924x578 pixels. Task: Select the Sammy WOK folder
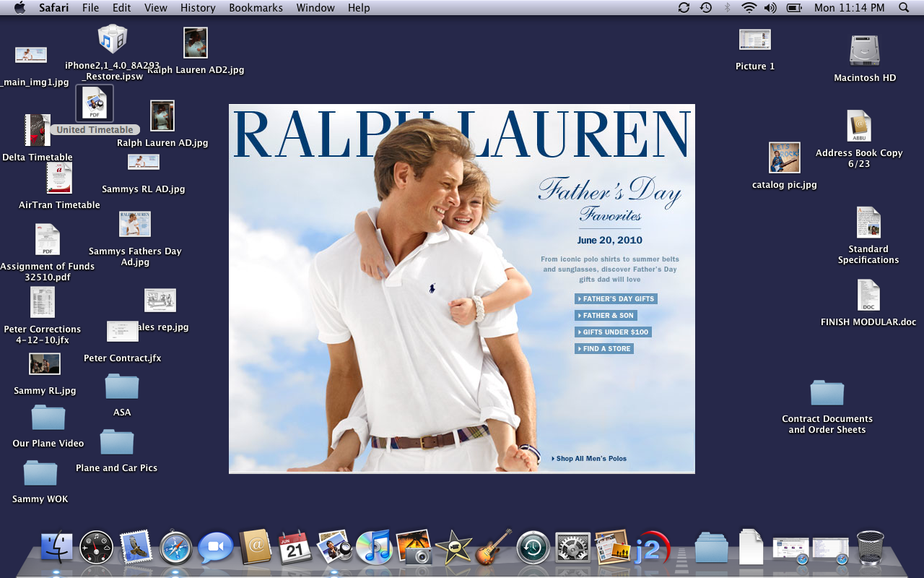40,473
